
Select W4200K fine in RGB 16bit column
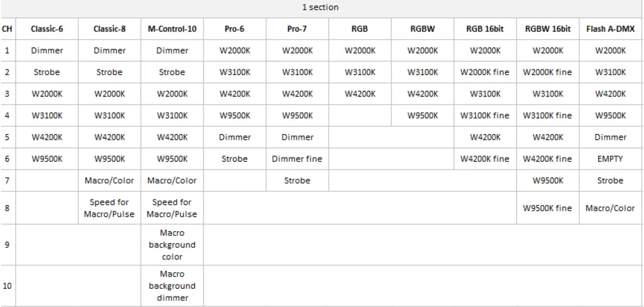pyautogui.click(x=485, y=159)
